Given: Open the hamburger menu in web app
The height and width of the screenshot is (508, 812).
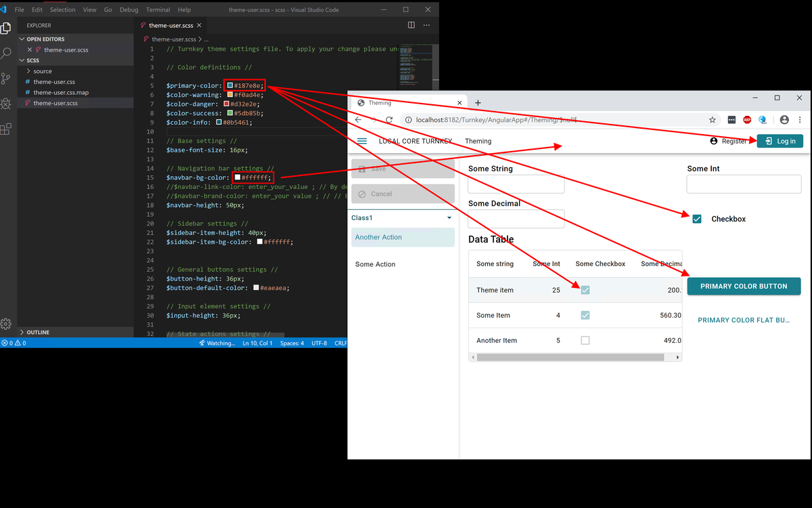Looking at the screenshot, I should 362,141.
